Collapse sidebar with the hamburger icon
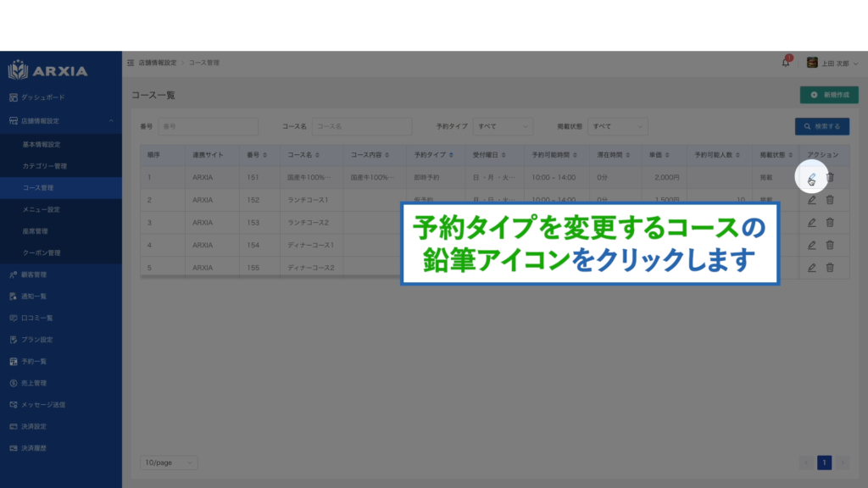Viewport: 868px width, 488px height. click(131, 63)
